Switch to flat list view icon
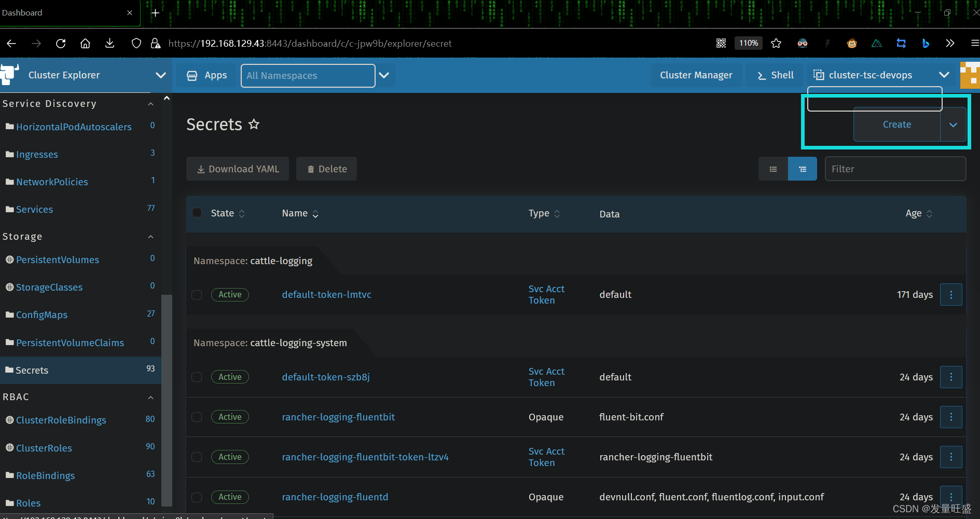This screenshot has width=980, height=519. pyautogui.click(x=773, y=169)
